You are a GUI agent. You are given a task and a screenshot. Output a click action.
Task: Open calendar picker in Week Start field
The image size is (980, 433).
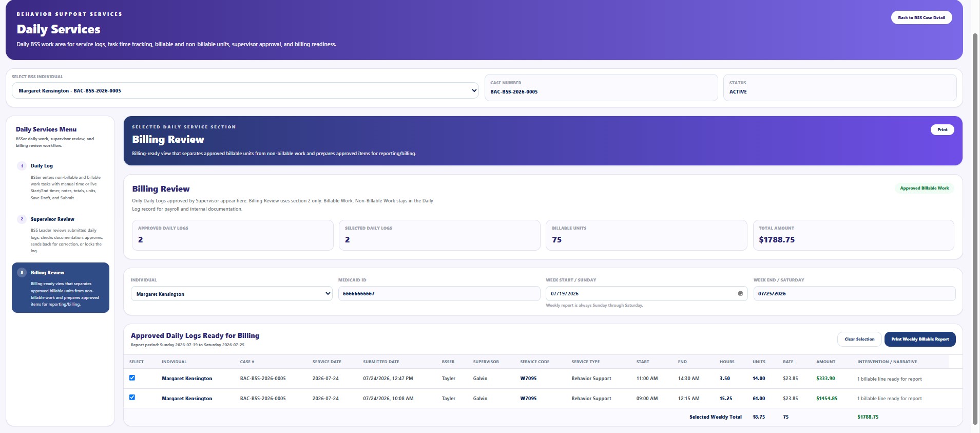point(740,294)
